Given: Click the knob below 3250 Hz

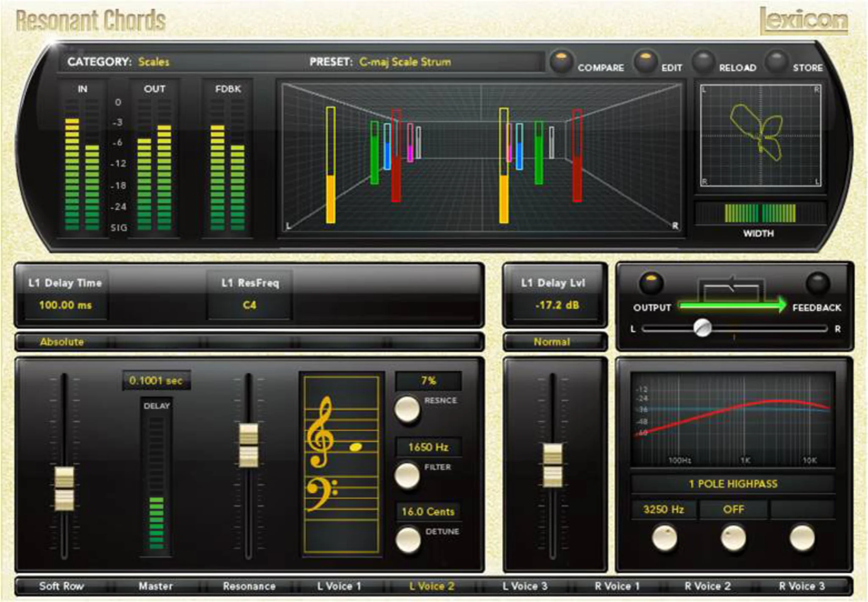Looking at the screenshot, I should tap(664, 538).
